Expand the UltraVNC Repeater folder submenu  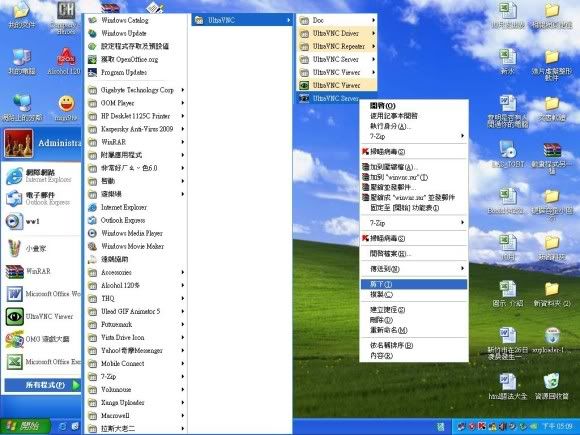tap(337, 46)
